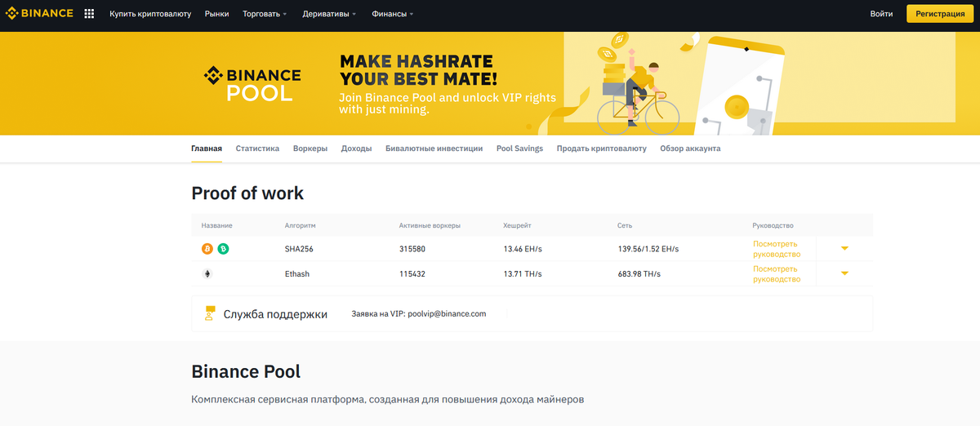Click network value 139.56/1.52 EH/s

point(648,249)
